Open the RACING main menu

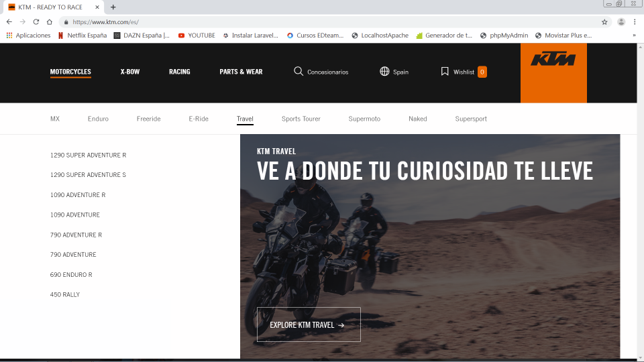180,72
